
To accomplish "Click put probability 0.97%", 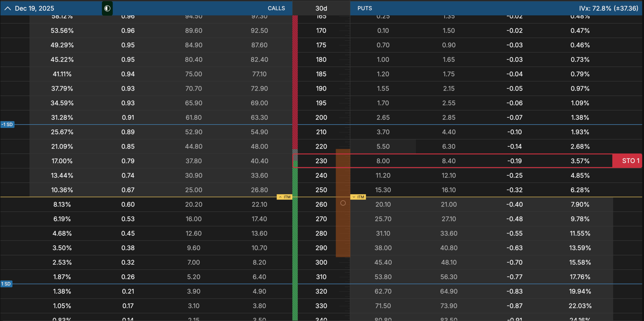I will point(580,89).
